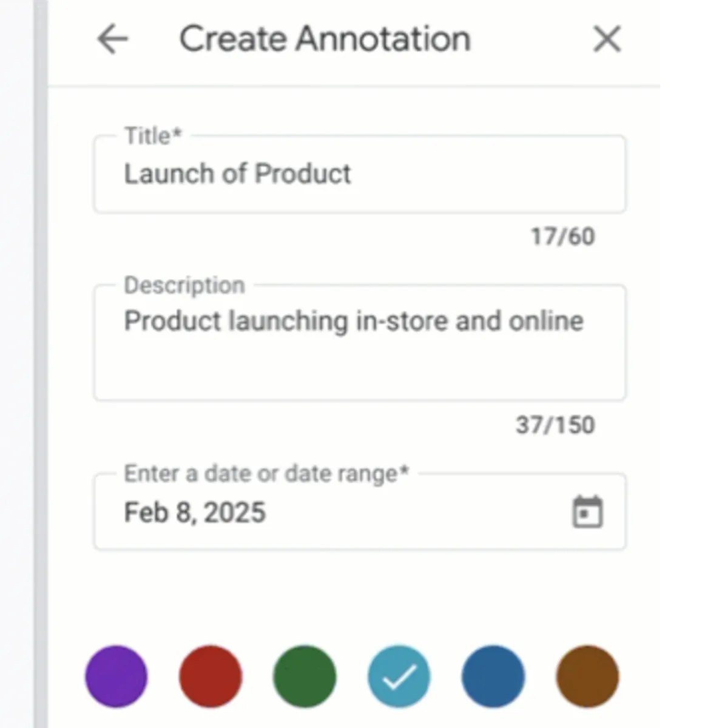Click the 17/60 character counter
Viewport: 728px width, 728px height.
pos(562,237)
